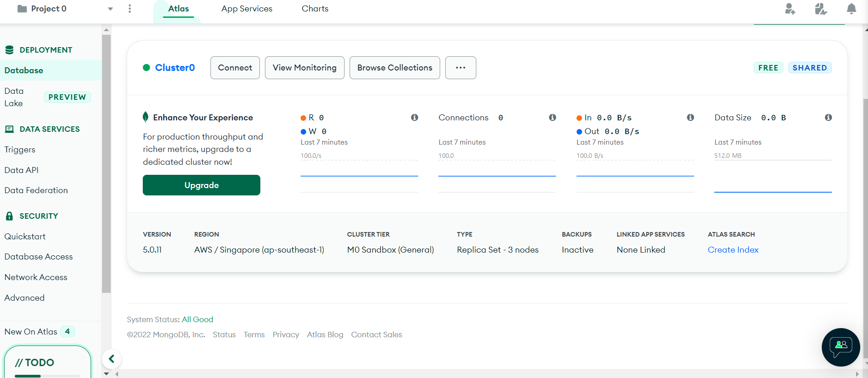Viewport: 868px width, 378px height.
Task: Click the FREE tier badge
Action: (x=768, y=68)
